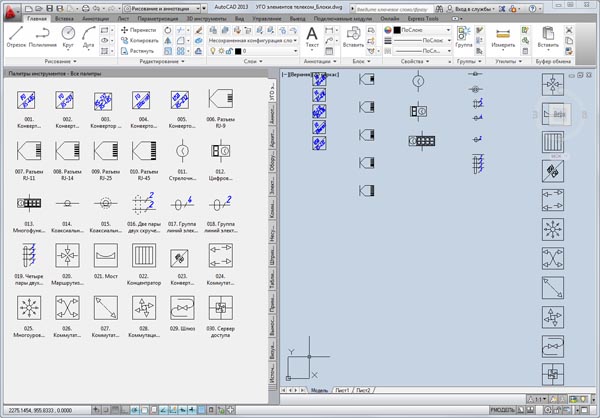The height and width of the screenshot is (418, 600).
Task: Toggle the first drawing mode button in status bar
Action: (x=98, y=410)
